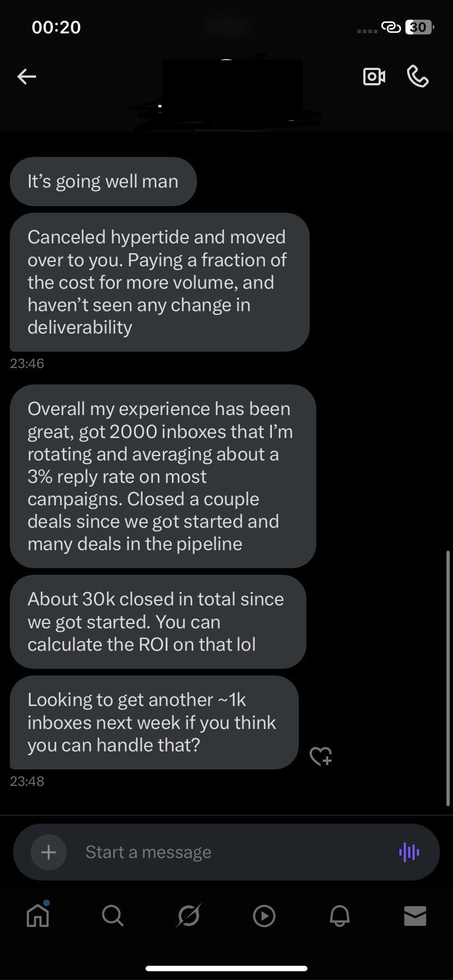Tap the "Looking to get another" message
This screenshot has height=980, width=453.
point(154,722)
